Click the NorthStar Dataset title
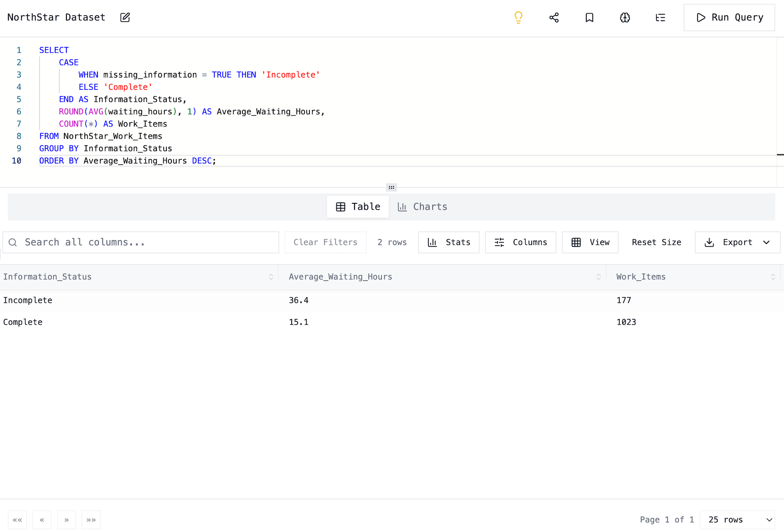Image resolution: width=784 pixels, height=532 pixels. 56,17
